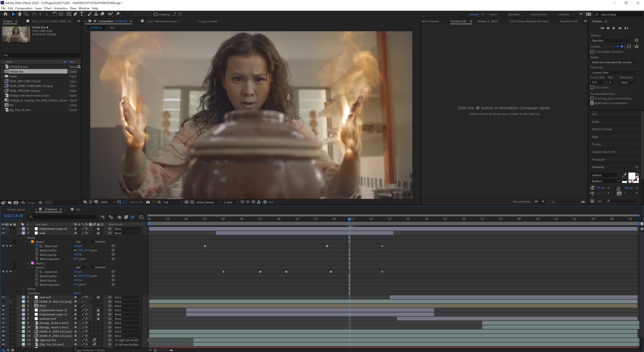Screen dimensions: 644x352
Task: Select the Puppet Pin tool
Action: click(x=118, y=14)
